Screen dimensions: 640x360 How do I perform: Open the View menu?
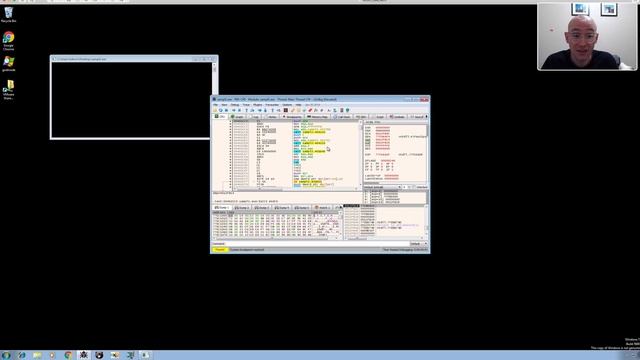224,105
